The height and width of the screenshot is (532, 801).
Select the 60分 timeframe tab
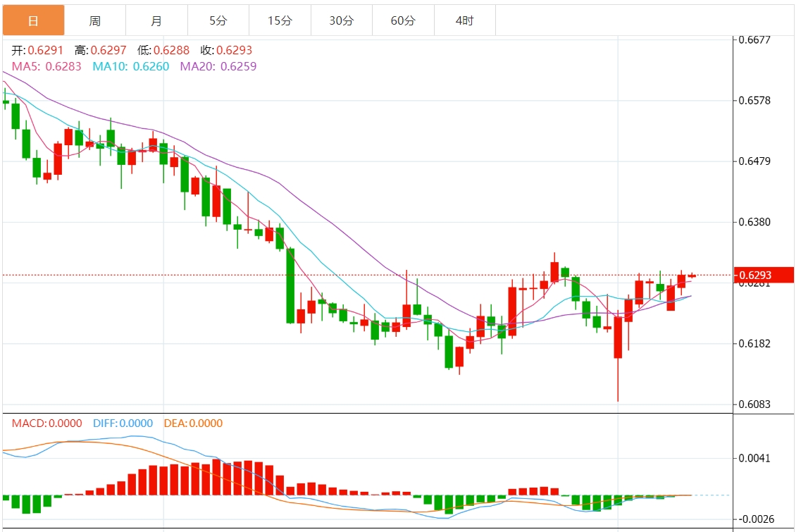click(x=403, y=20)
